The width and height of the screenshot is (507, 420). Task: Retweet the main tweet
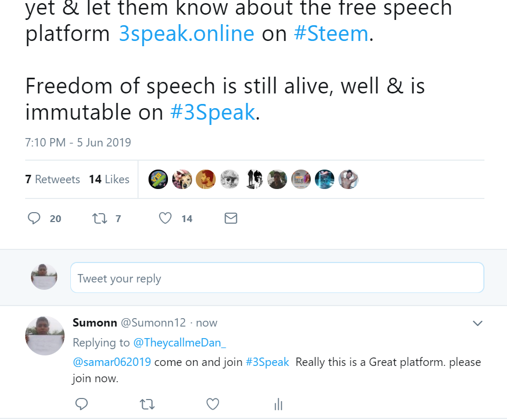pyautogui.click(x=99, y=218)
